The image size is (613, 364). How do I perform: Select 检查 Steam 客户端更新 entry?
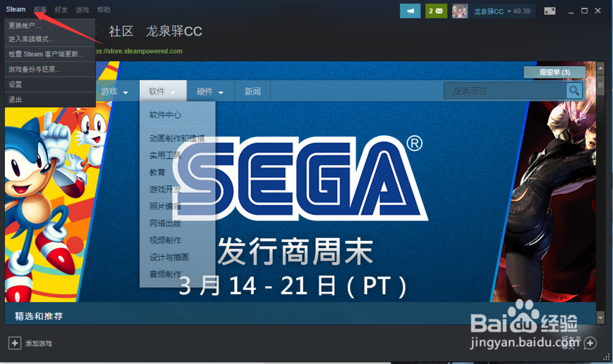point(50,54)
